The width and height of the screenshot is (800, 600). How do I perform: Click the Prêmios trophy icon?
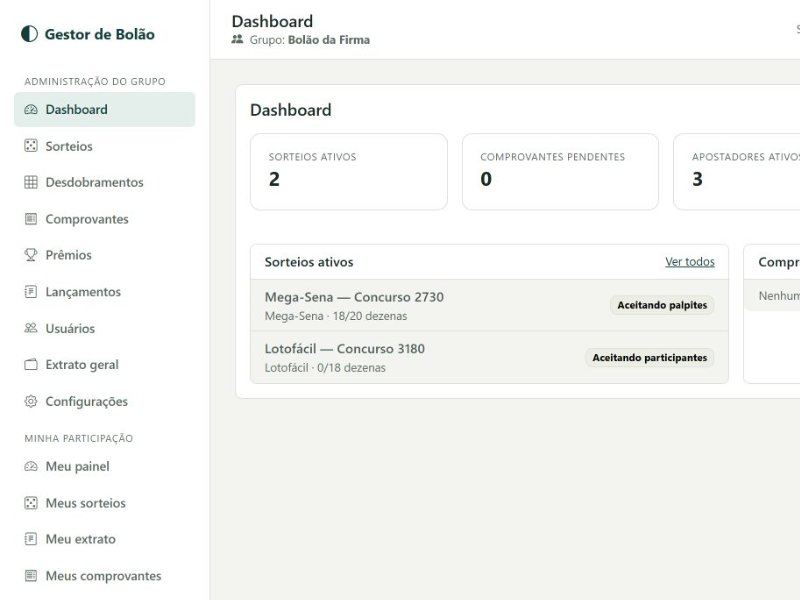click(x=31, y=255)
